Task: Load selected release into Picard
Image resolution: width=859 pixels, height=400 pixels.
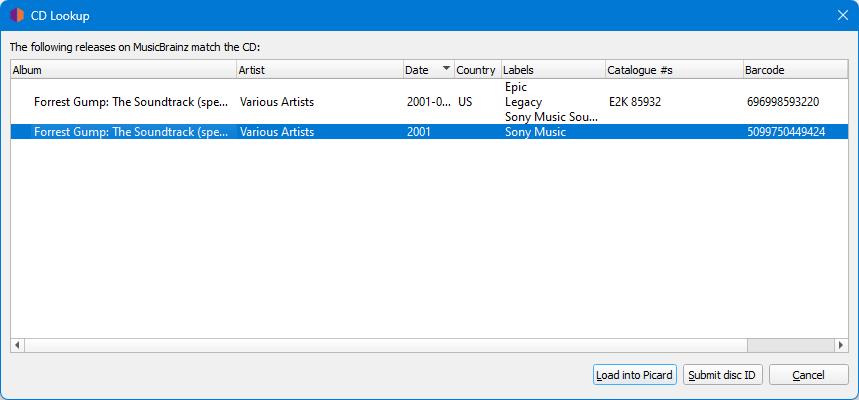Action: click(634, 375)
